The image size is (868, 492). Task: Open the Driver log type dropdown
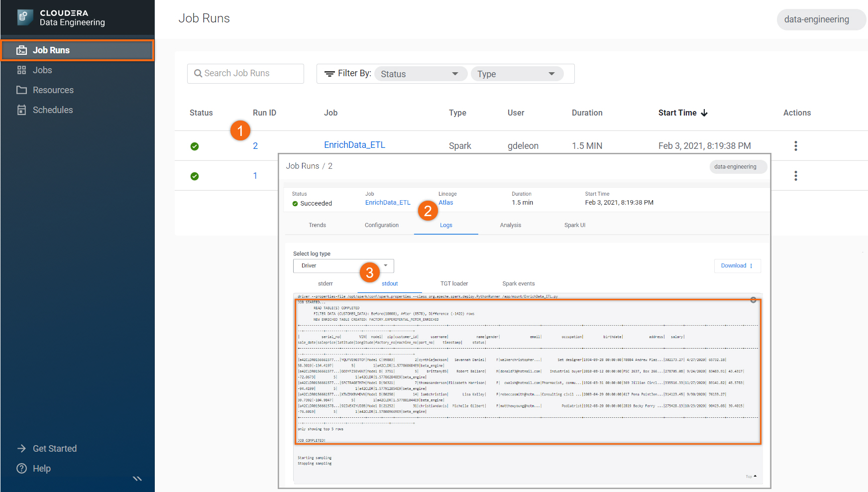click(343, 266)
